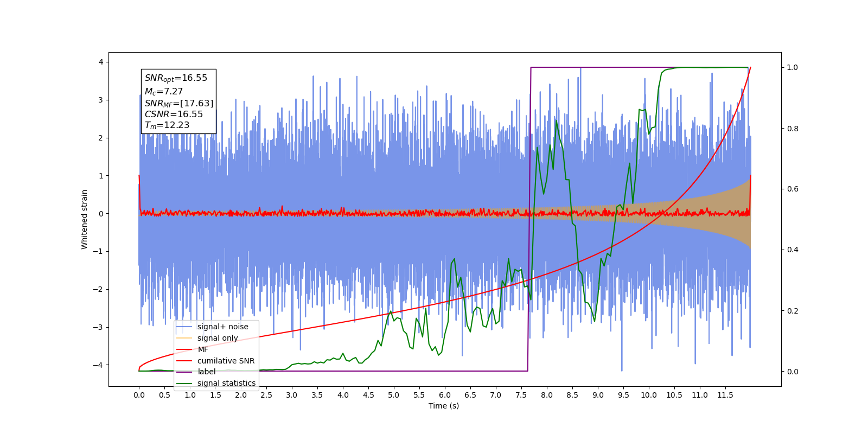Click the 9.0 tick on time axis
The image size is (868, 434).
point(598,395)
